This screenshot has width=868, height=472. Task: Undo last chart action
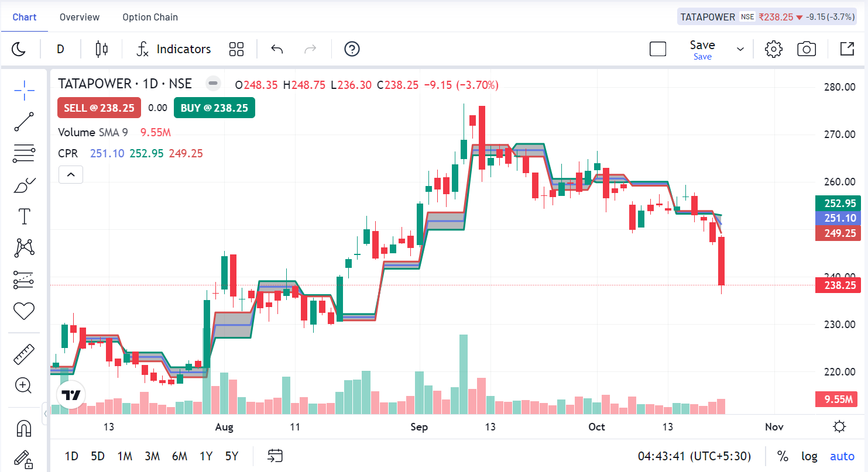[277, 49]
